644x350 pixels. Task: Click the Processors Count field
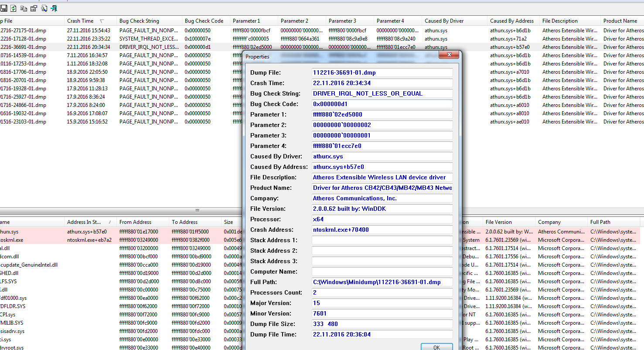point(382,293)
